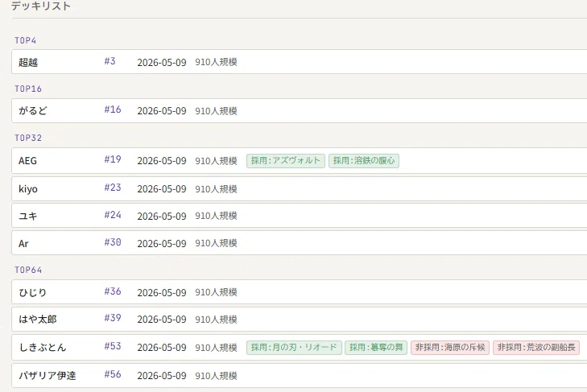Open the Ar deck entry
The image size is (587, 392).
(300, 243)
